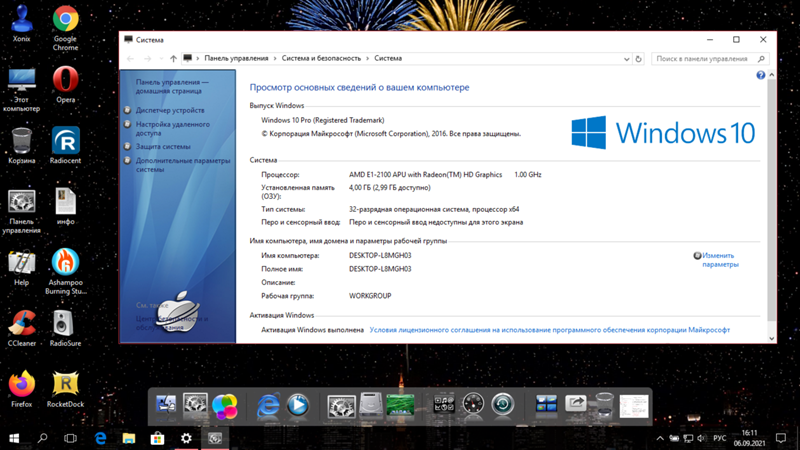
Task: Open Панель управления desktop shortcut
Action: (x=21, y=212)
